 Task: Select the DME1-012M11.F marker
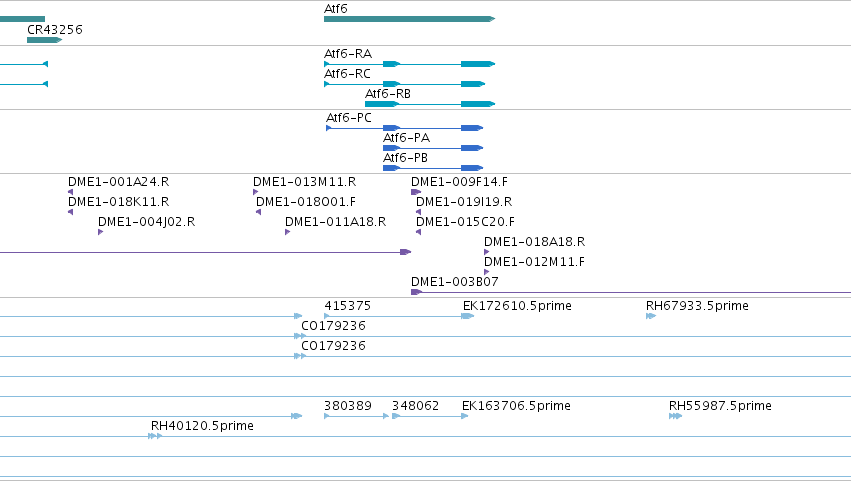(487, 273)
